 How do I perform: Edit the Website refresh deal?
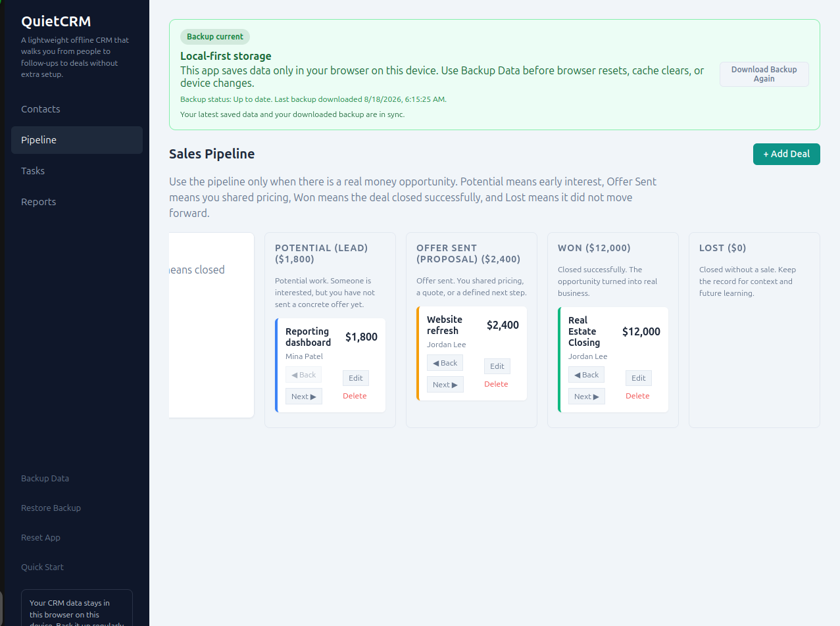497,366
